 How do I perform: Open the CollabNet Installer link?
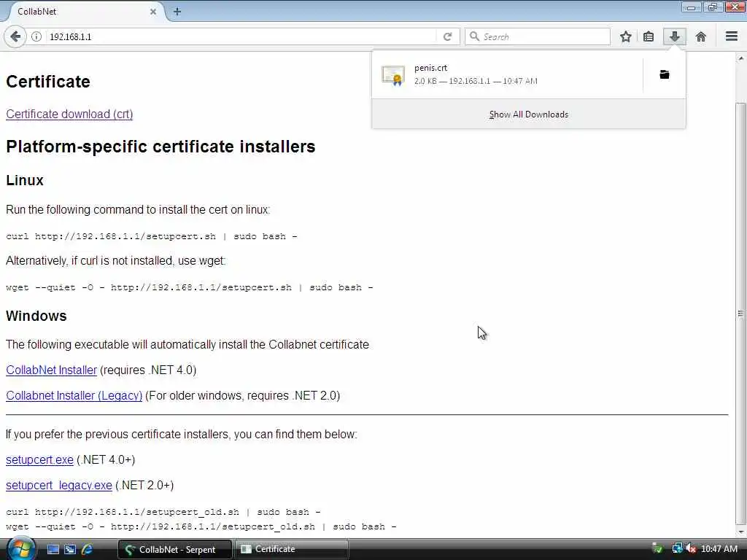52,370
